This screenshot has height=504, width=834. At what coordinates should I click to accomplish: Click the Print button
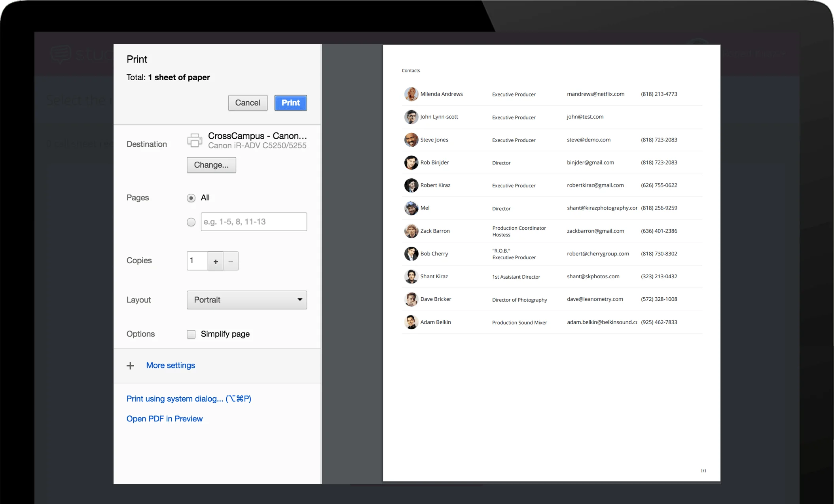[x=290, y=102]
